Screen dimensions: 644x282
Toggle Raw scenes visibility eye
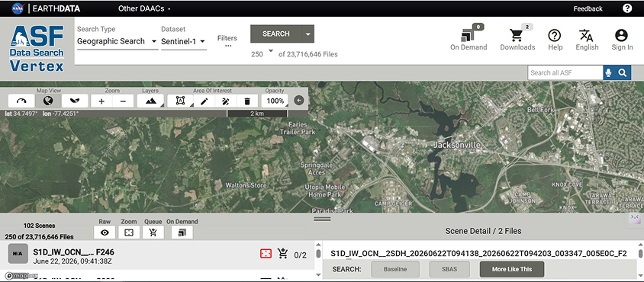point(105,232)
